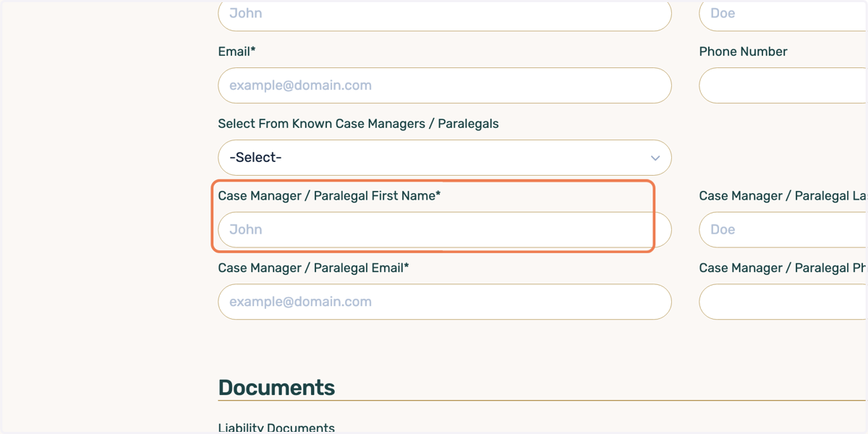
Task: Click the 'Case Manager / Paralegal First Name*' label
Action: [x=329, y=196]
